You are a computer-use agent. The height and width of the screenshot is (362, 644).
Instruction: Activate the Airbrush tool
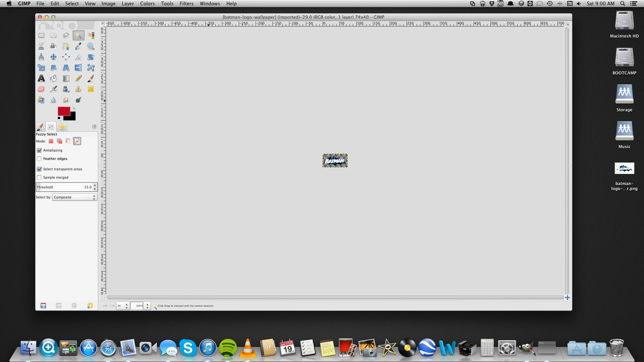point(54,89)
